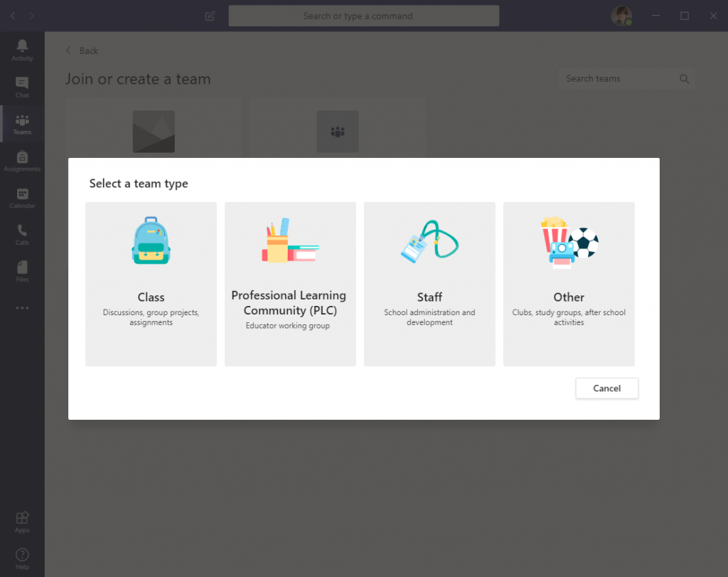Click 'Educator working group' description
Image resolution: width=728 pixels, height=577 pixels.
point(288,326)
